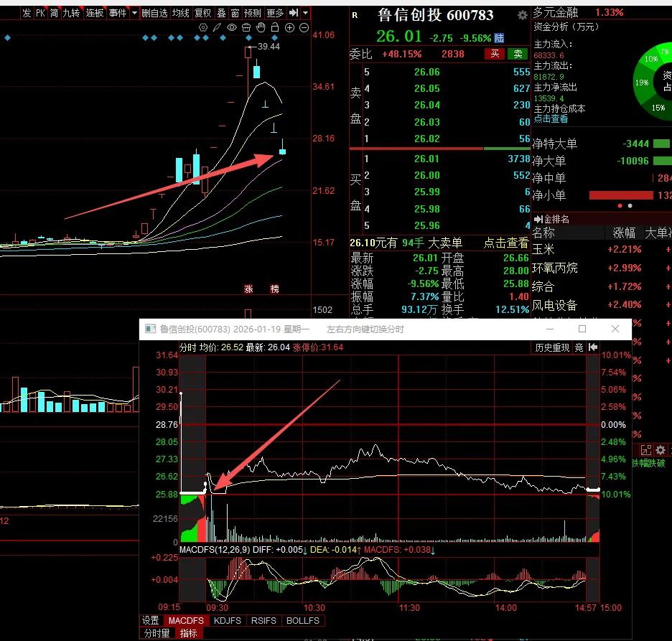Select the drawing pen tool icon
The image size is (672, 641).
218,28
